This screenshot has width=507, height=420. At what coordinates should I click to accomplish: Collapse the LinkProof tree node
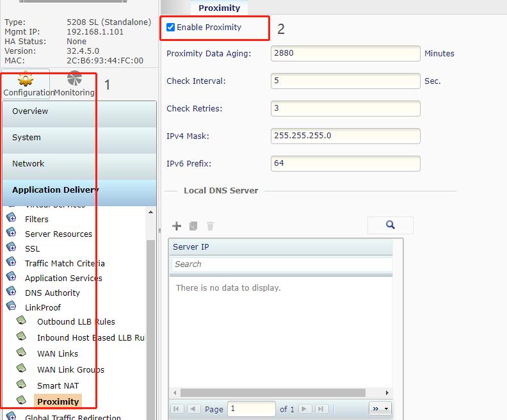pyautogui.click(x=12, y=306)
